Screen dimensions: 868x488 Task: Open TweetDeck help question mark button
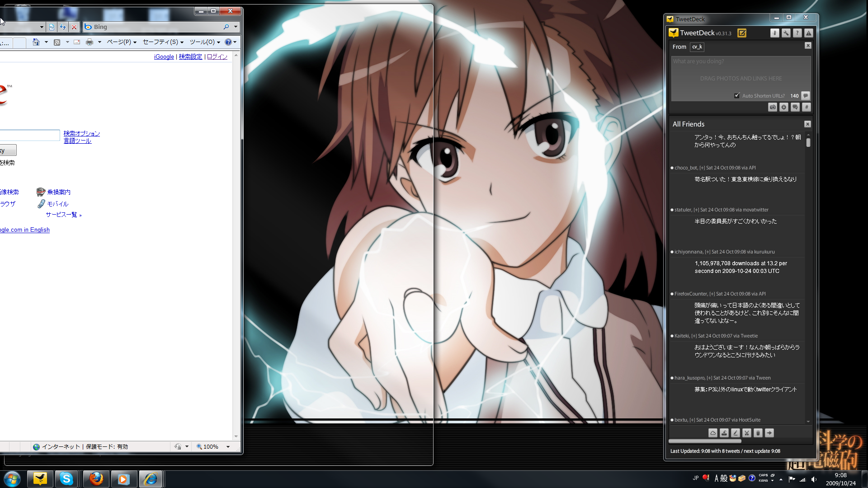coord(797,33)
